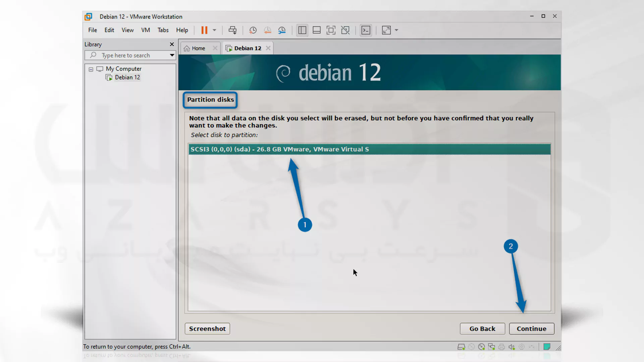Screen dimensions: 644x362
Task: Click the Go Back button
Action: [x=482, y=329]
